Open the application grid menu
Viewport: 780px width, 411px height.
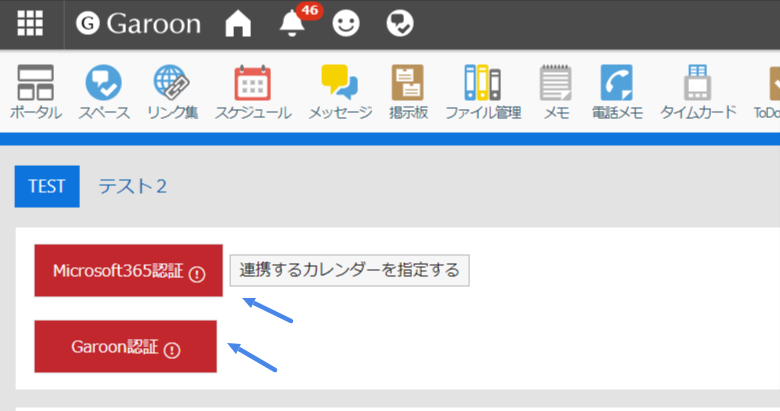point(30,23)
